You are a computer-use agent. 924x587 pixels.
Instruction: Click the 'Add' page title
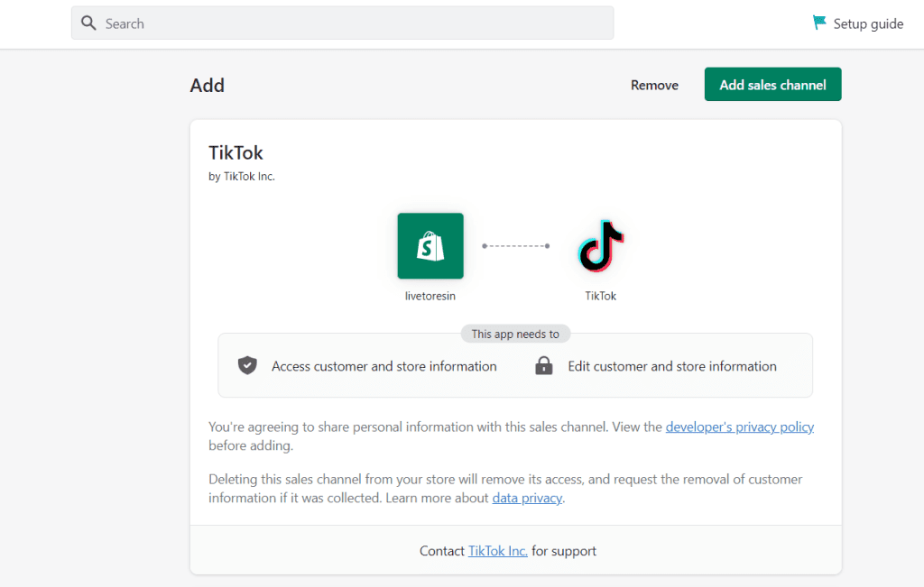[207, 86]
